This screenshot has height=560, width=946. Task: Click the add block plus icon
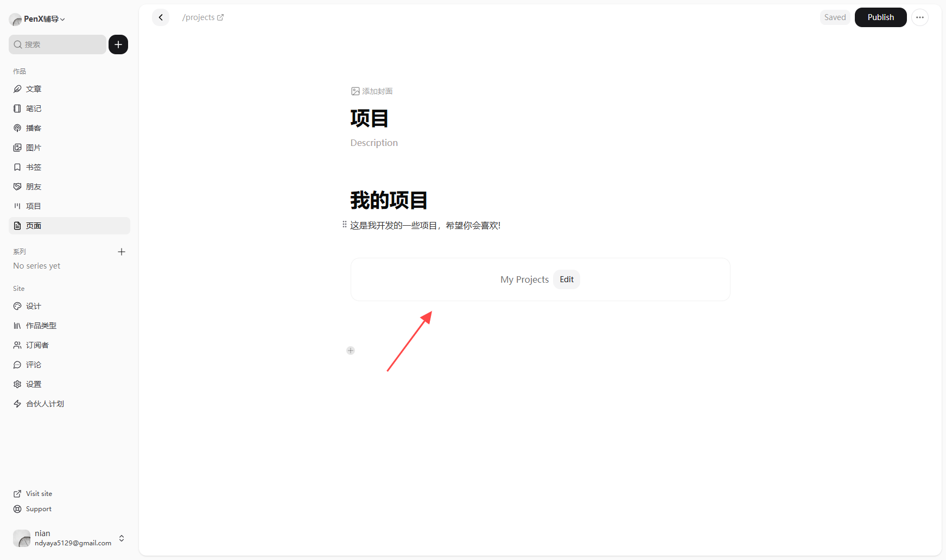(351, 351)
